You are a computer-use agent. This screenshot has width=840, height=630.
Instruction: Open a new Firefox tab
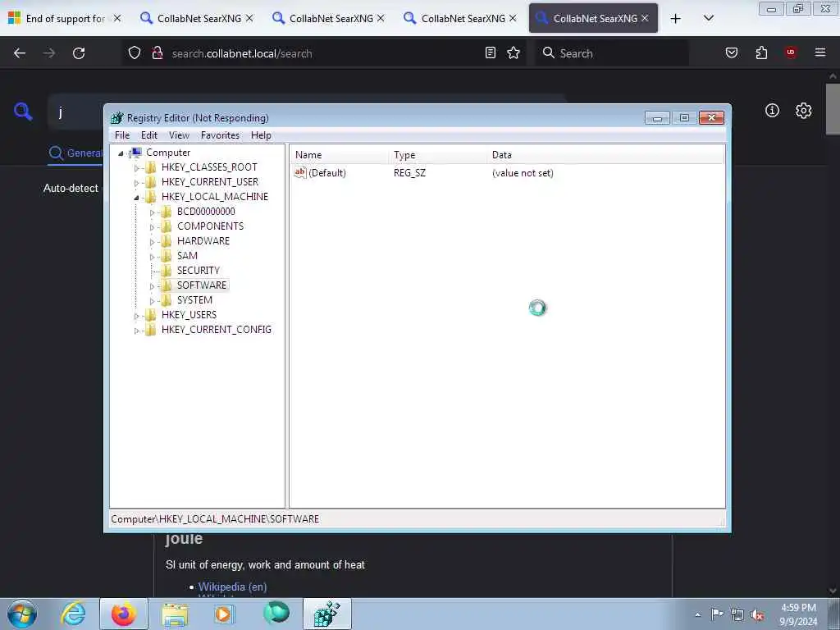point(676,19)
